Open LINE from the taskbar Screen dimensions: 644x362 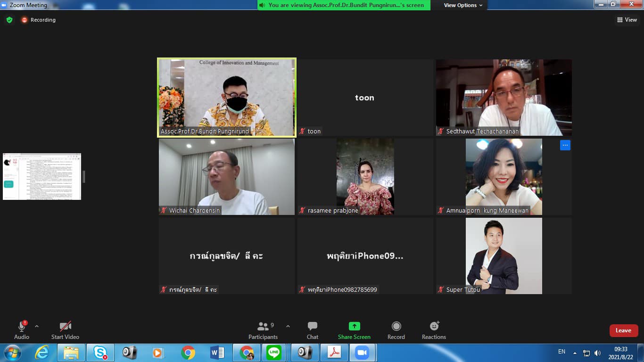(274, 353)
